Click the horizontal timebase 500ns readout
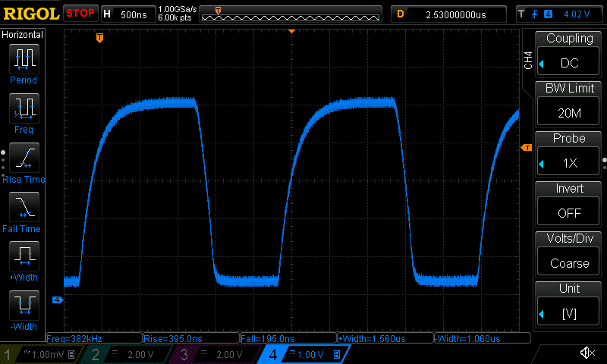 (134, 14)
